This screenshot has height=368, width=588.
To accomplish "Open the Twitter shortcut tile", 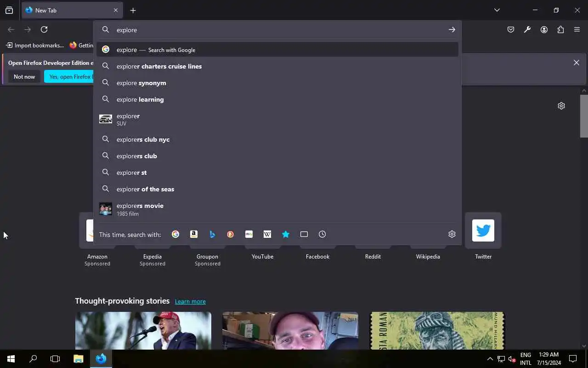I will [483, 230].
